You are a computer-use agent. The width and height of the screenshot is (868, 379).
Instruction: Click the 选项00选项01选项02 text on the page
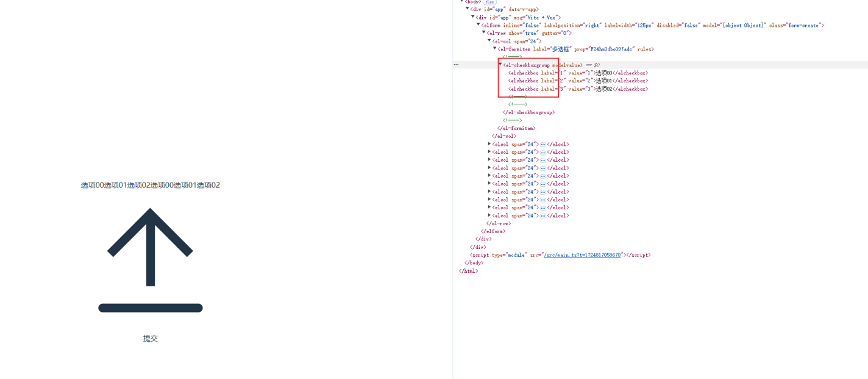tap(150, 186)
